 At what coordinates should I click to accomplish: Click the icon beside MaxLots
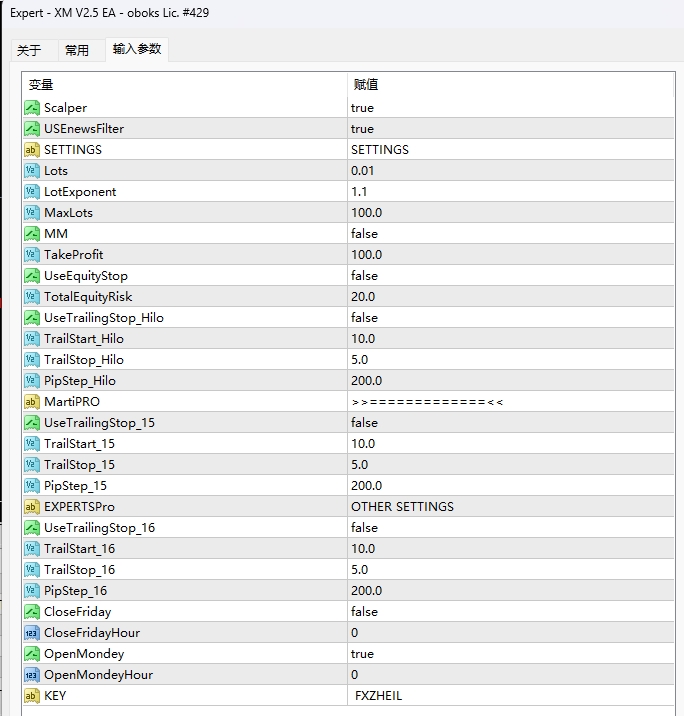[32, 213]
